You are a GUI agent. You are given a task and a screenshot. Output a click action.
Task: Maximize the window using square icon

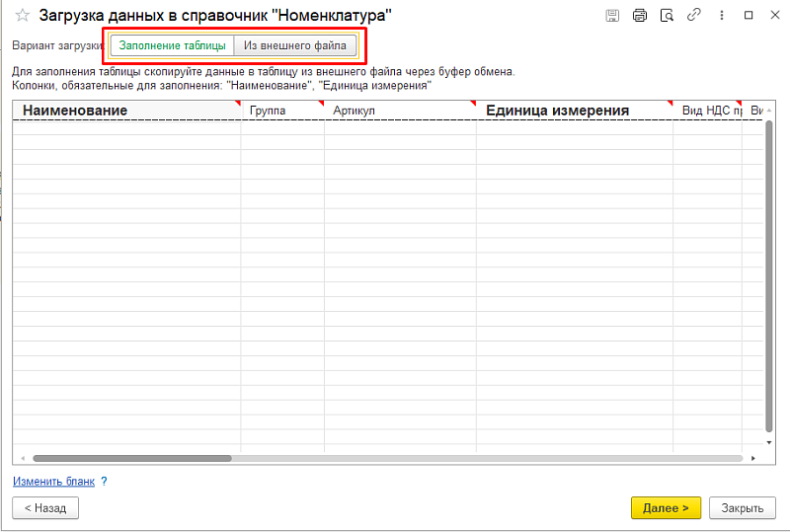pos(749,15)
